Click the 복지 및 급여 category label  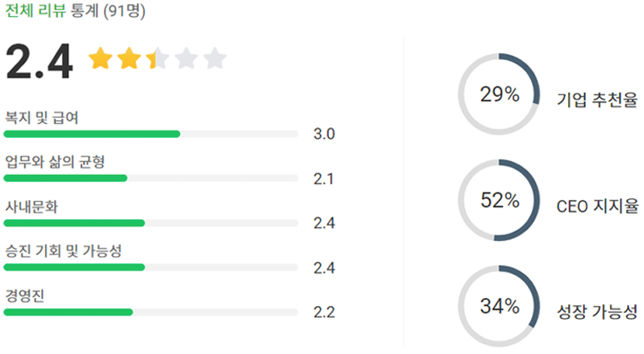[42, 118]
